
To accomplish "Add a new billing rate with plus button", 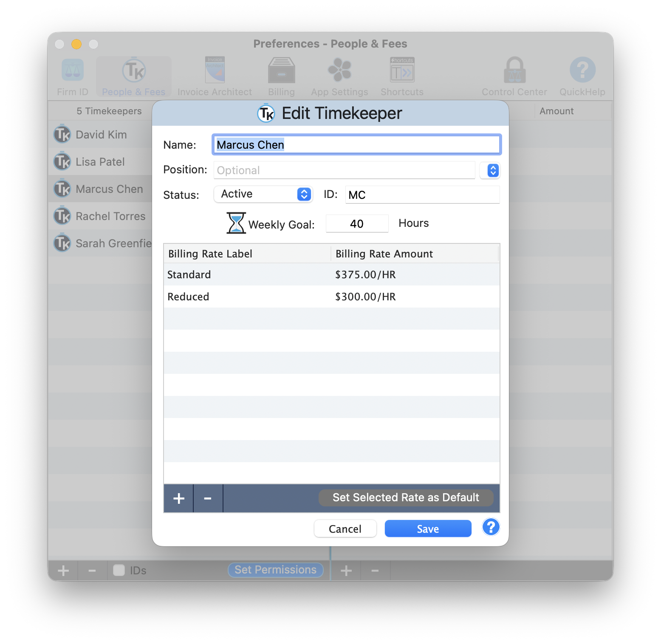I will click(178, 497).
